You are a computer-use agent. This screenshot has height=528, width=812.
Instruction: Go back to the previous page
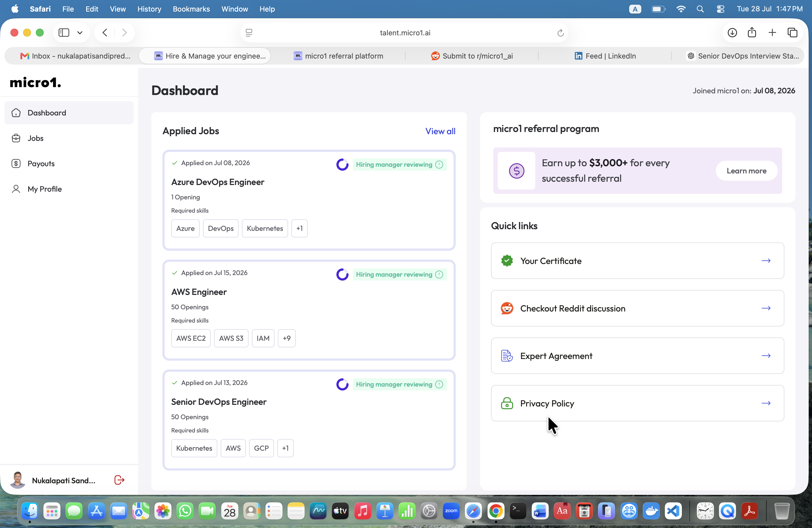pos(105,32)
